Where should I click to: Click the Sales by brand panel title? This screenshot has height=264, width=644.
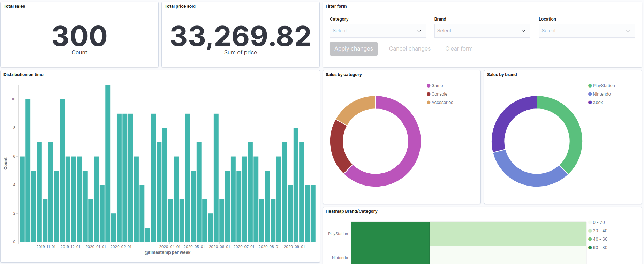tap(502, 75)
